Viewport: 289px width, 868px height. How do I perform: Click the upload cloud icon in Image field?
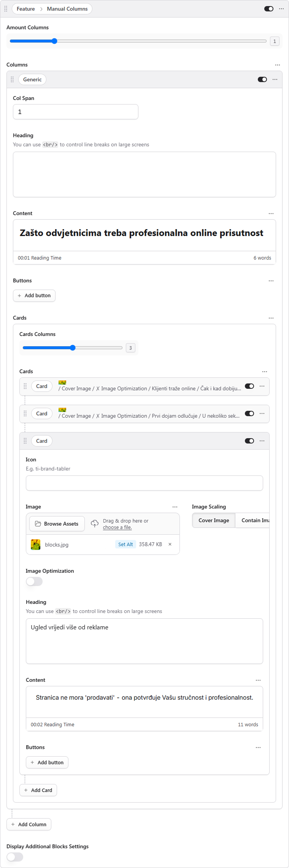tap(95, 524)
